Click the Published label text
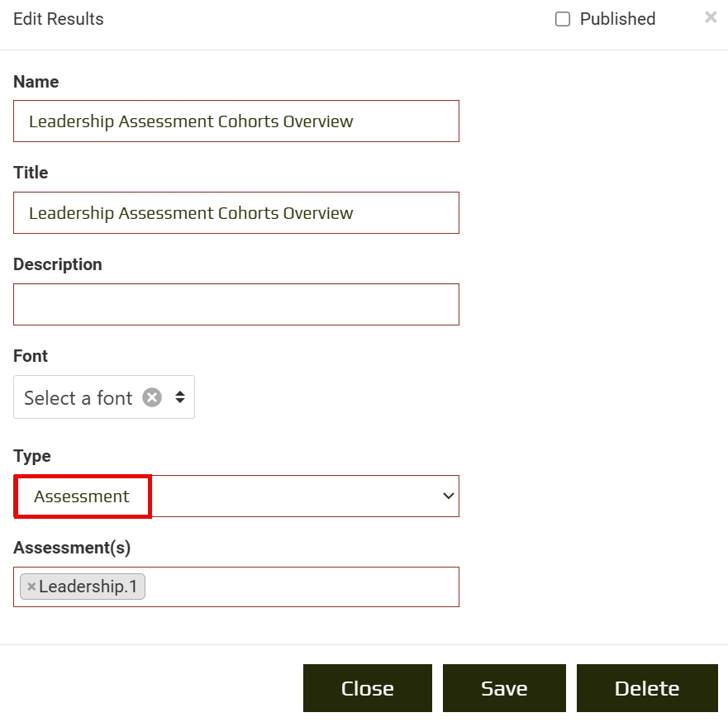728x722 pixels. (617, 20)
